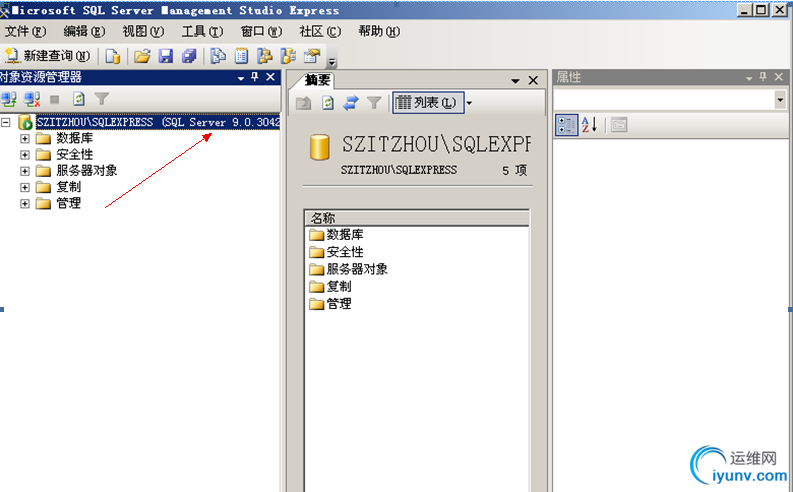Click the Save All icon
The image size is (793, 492).
coord(189,56)
